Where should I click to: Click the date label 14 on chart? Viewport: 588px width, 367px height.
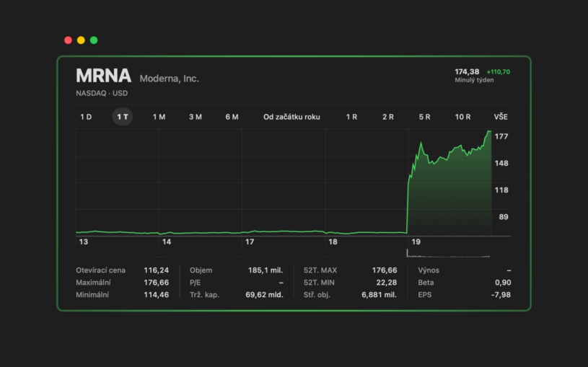(x=167, y=242)
